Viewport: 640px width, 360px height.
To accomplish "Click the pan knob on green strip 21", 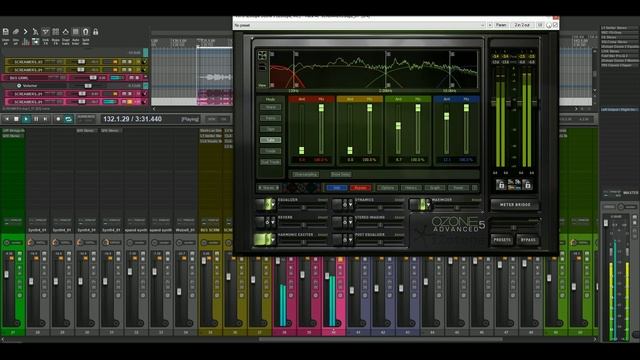I will (x=7, y=242).
